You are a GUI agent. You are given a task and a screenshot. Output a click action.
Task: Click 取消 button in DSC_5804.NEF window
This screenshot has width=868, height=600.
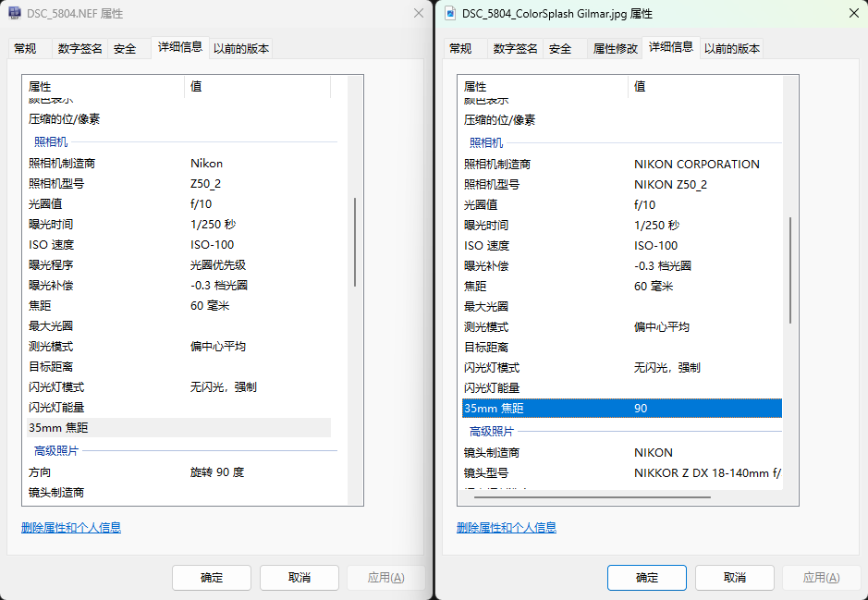300,578
